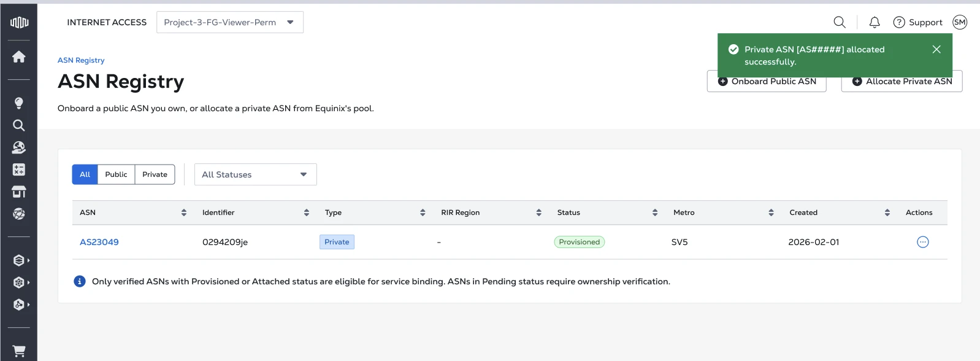
Task: Click the Equinix logo in the sidebar
Action: (x=19, y=23)
